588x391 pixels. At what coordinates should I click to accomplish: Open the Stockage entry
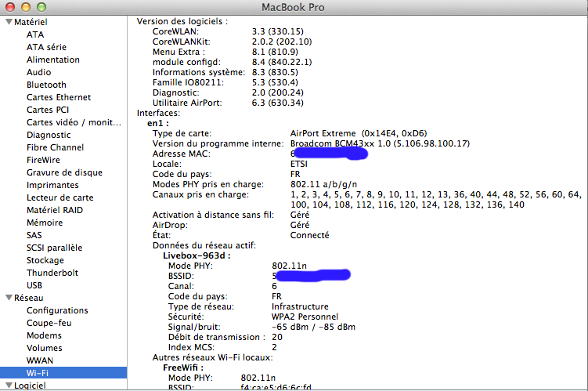45,260
